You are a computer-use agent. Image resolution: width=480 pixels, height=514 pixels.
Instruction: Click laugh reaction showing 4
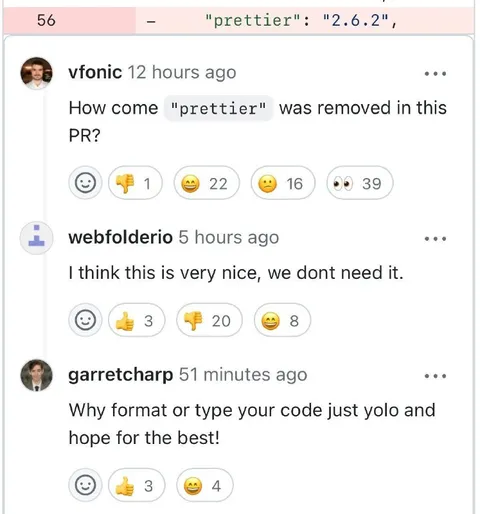pos(205,485)
